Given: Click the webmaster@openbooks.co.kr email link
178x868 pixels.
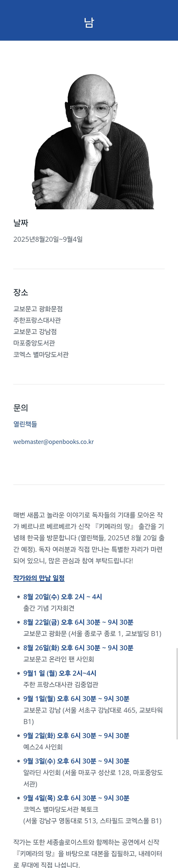Looking at the screenshot, I should [x=54, y=442].
